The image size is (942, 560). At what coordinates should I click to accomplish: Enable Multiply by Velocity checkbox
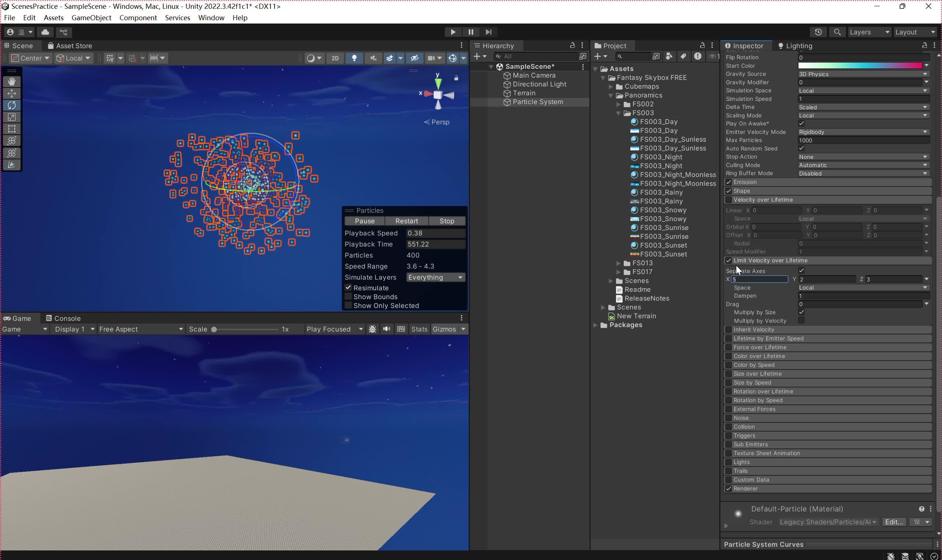point(801,321)
